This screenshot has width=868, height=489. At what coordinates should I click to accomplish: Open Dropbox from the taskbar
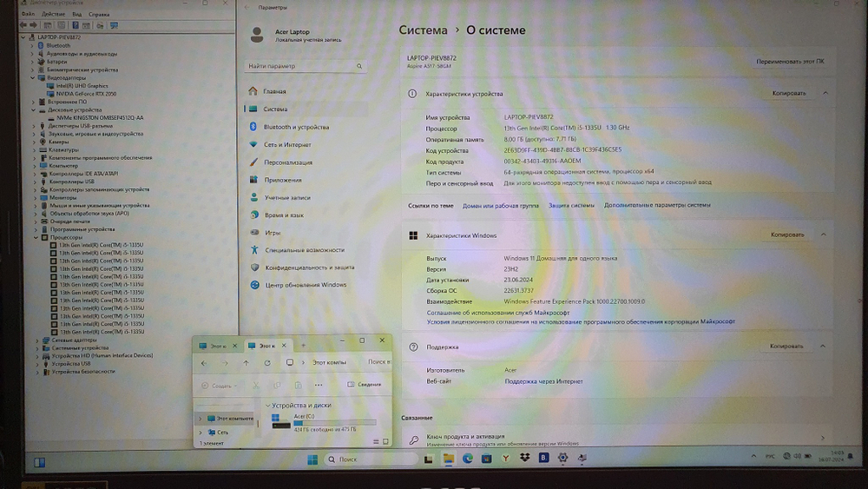(x=525, y=458)
